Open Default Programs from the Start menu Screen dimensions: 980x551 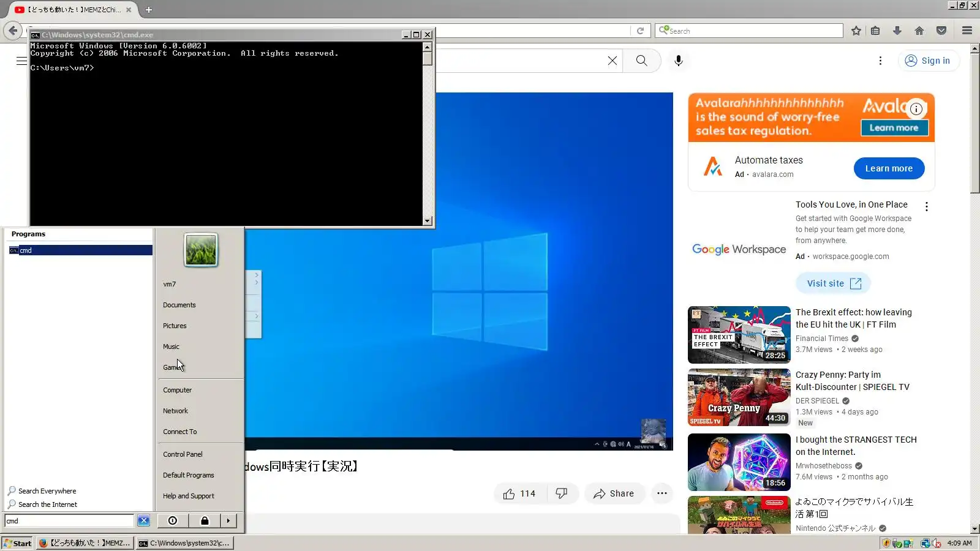(x=189, y=475)
